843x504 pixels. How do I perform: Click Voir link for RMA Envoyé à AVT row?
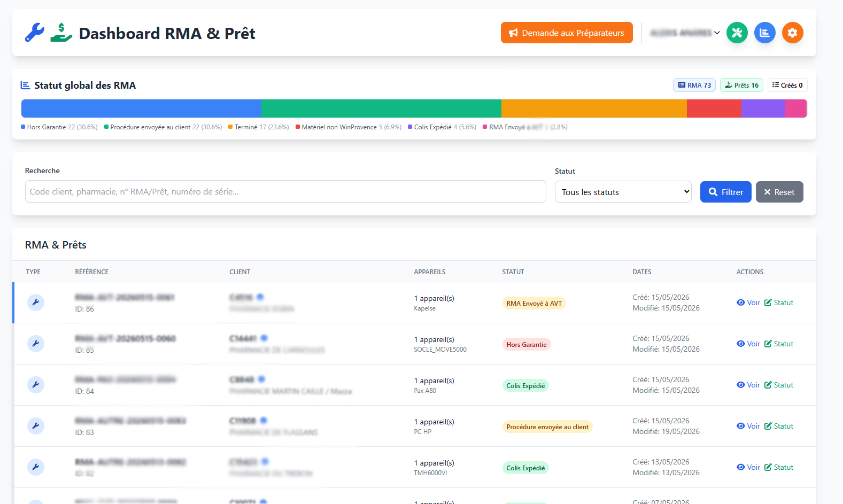pos(748,303)
